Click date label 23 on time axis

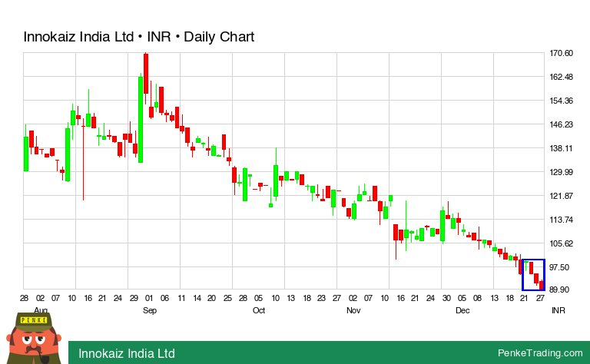(321, 298)
